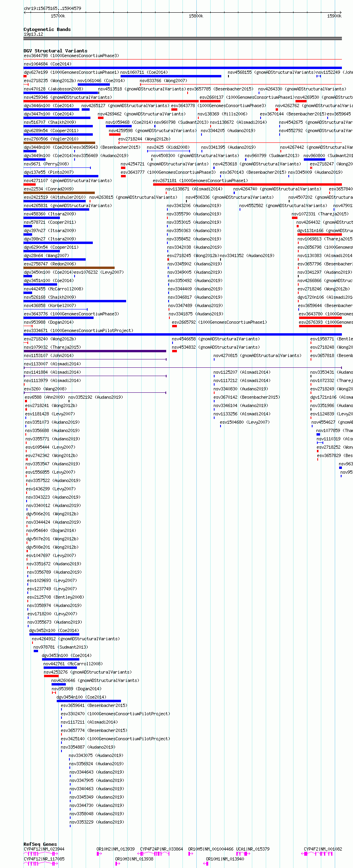Screen dimensions: 353x868
Task: Open esv1076232 (Levy2007) variant
Action: tap(99, 272)
